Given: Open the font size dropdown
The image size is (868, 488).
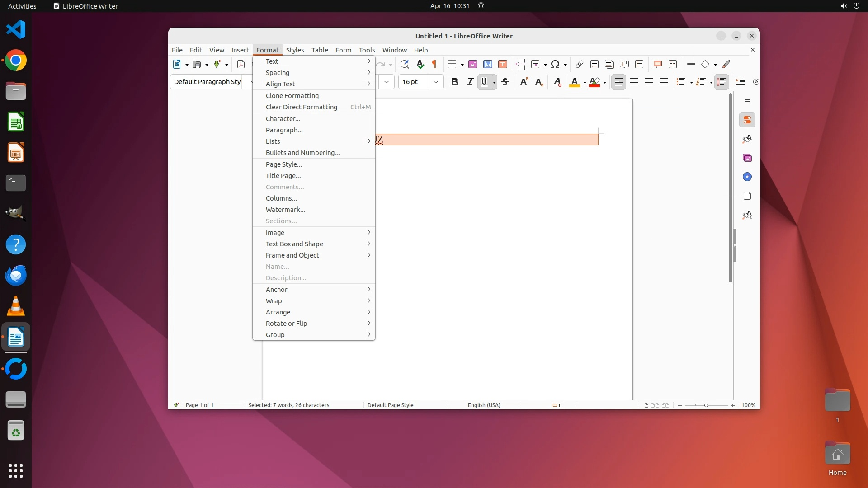Looking at the screenshot, I should 435,82.
